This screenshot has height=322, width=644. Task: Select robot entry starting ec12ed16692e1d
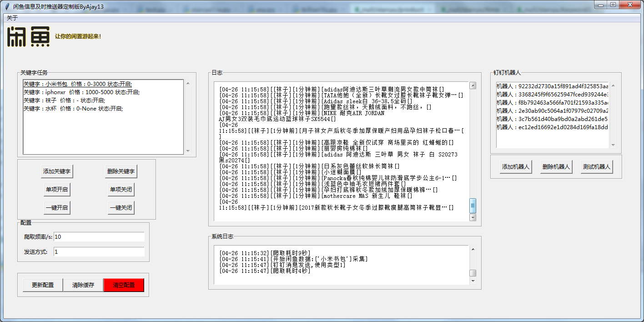[x=553, y=127]
